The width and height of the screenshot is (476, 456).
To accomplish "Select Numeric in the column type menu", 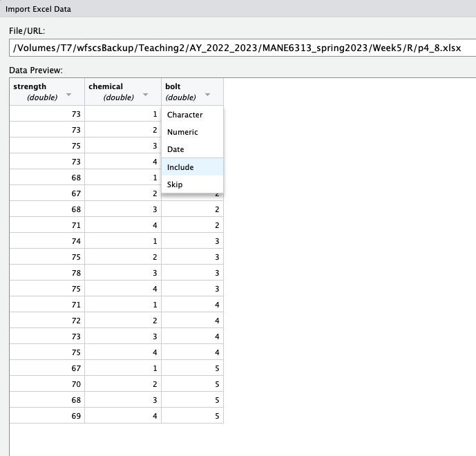I will click(182, 132).
